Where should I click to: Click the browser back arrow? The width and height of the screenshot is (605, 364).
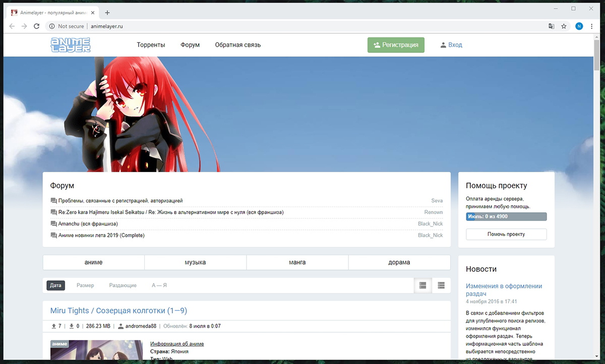(12, 26)
